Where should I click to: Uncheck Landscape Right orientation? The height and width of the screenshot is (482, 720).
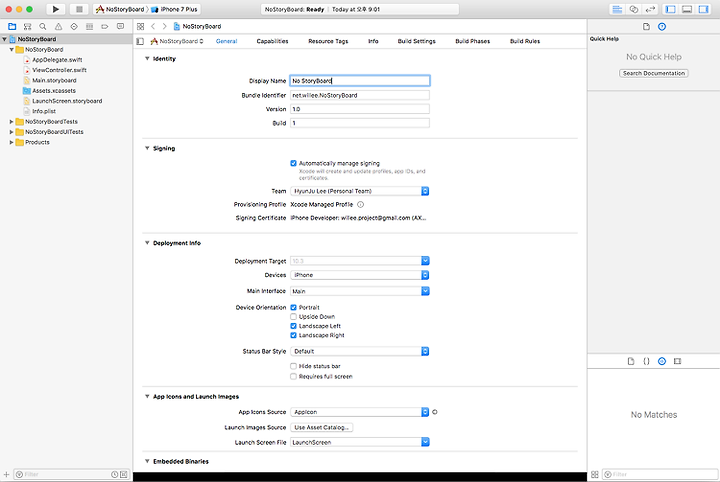tap(293, 336)
